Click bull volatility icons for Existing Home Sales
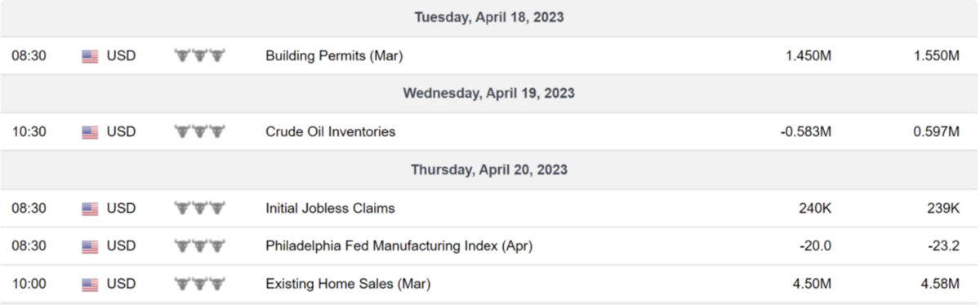 pyautogui.click(x=199, y=284)
